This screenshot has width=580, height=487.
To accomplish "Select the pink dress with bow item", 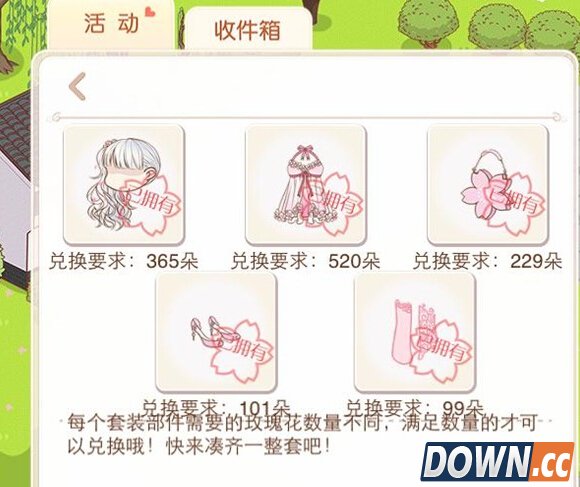I will tap(306, 185).
